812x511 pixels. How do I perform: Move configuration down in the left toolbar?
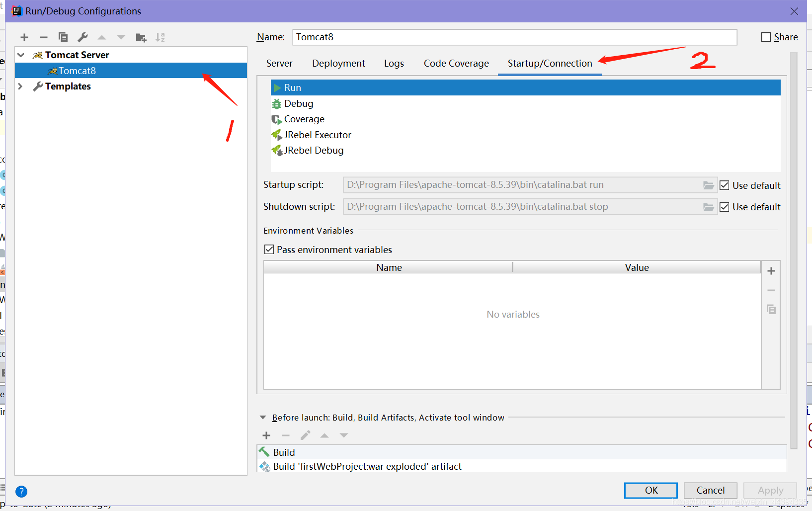[121, 37]
